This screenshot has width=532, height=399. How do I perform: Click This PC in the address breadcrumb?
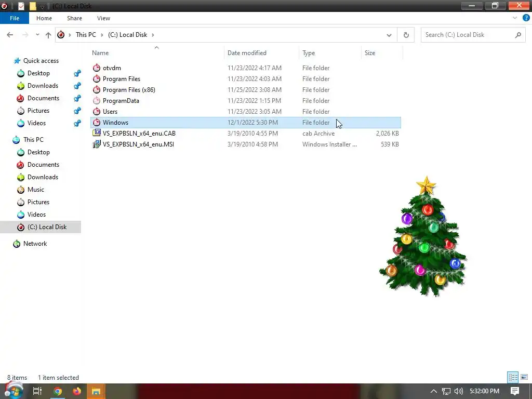pos(86,35)
